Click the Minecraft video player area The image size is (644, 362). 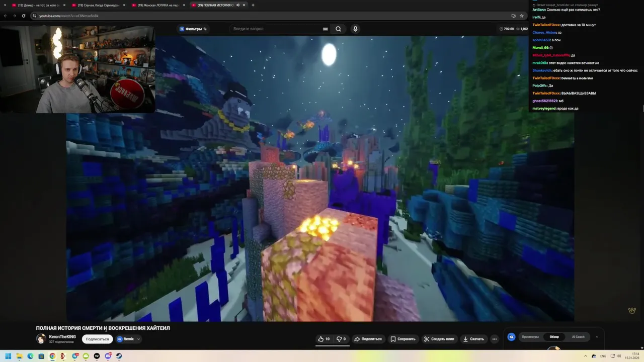coord(320,178)
